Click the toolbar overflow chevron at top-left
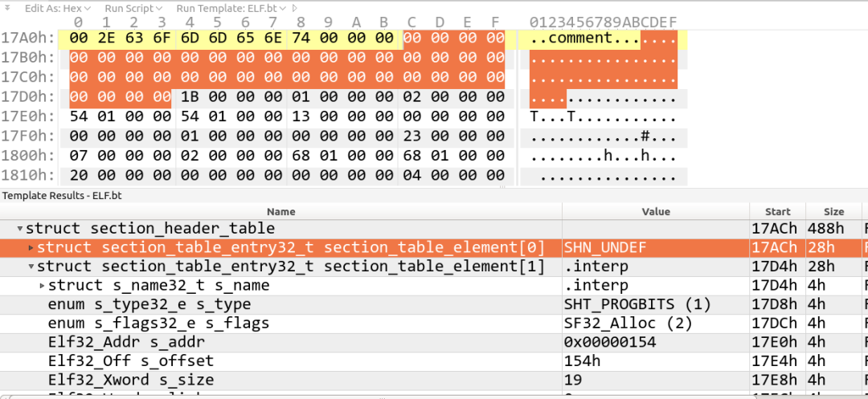 (8, 7)
